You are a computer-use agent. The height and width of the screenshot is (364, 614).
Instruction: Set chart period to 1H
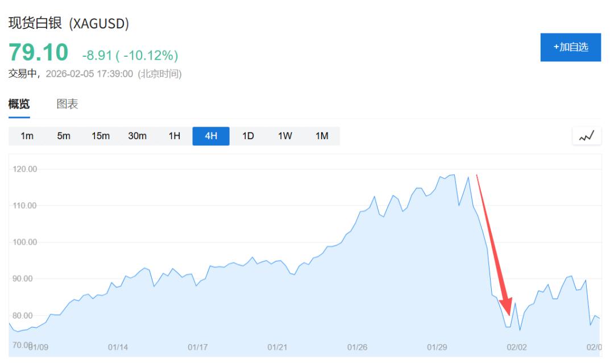[x=174, y=136]
